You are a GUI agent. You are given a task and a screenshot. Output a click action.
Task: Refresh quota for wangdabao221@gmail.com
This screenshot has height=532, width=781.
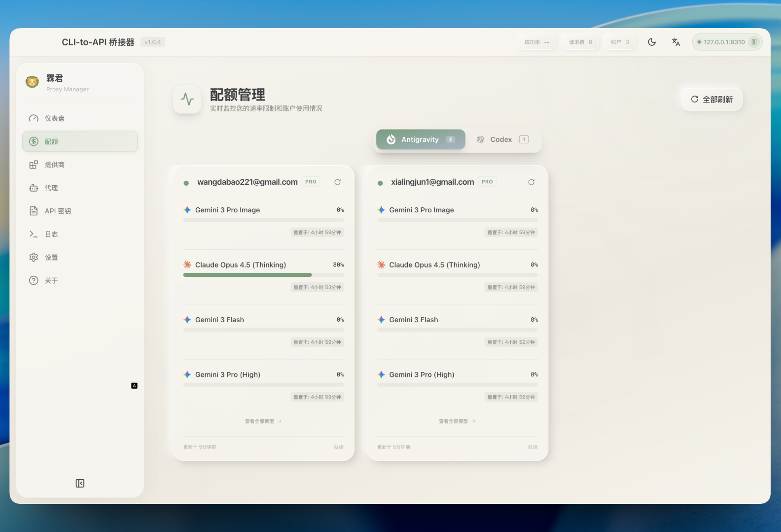[x=338, y=182]
